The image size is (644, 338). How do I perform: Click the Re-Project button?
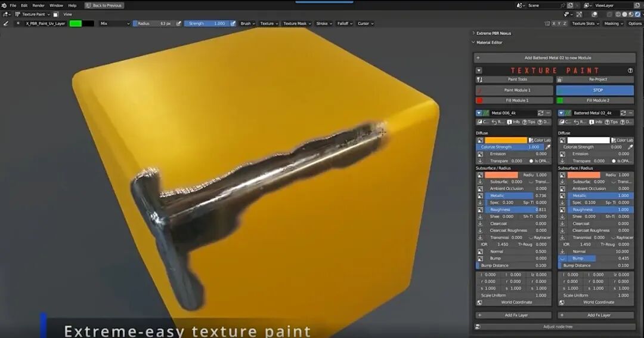(x=595, y=79)
